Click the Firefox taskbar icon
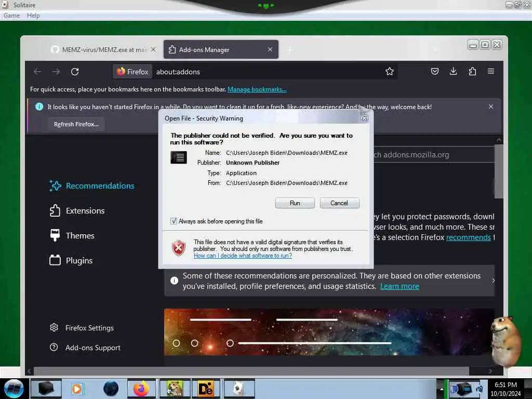 click(x=141, y=389)
